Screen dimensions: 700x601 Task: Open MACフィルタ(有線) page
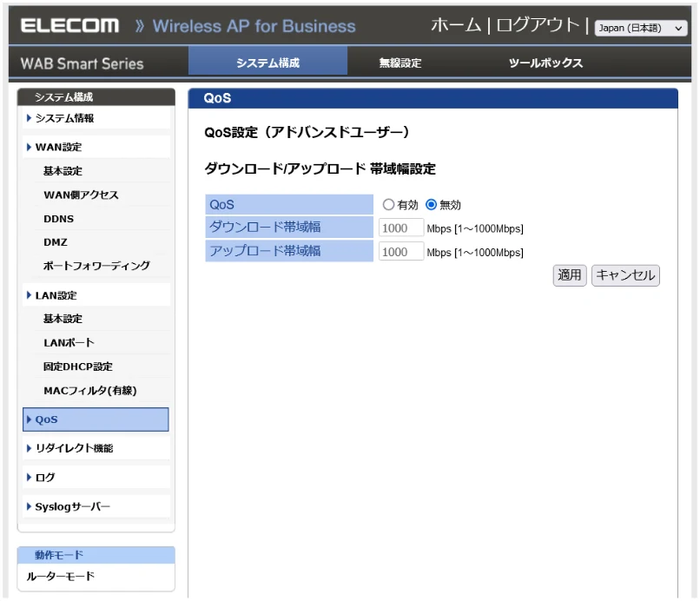click(89, 391)
